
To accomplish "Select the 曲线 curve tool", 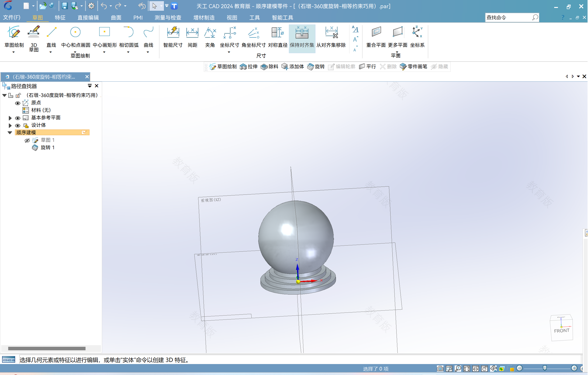I will (148, 37).
